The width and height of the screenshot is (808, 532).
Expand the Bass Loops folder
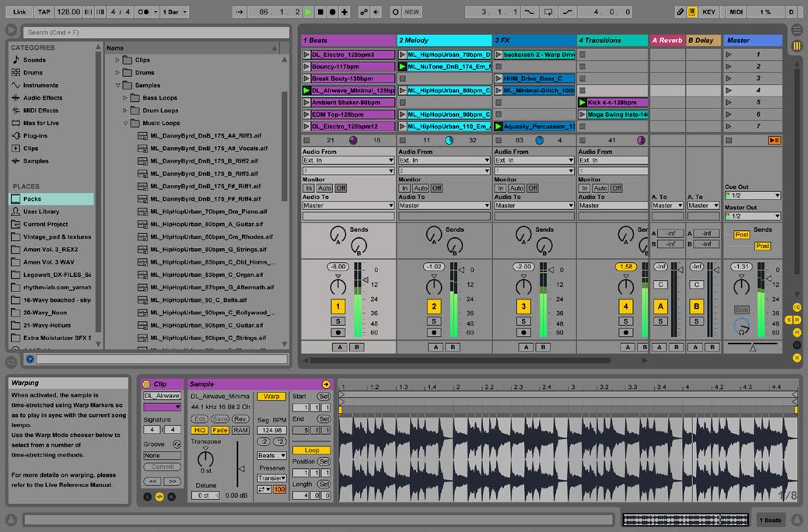tap(126, 98)
